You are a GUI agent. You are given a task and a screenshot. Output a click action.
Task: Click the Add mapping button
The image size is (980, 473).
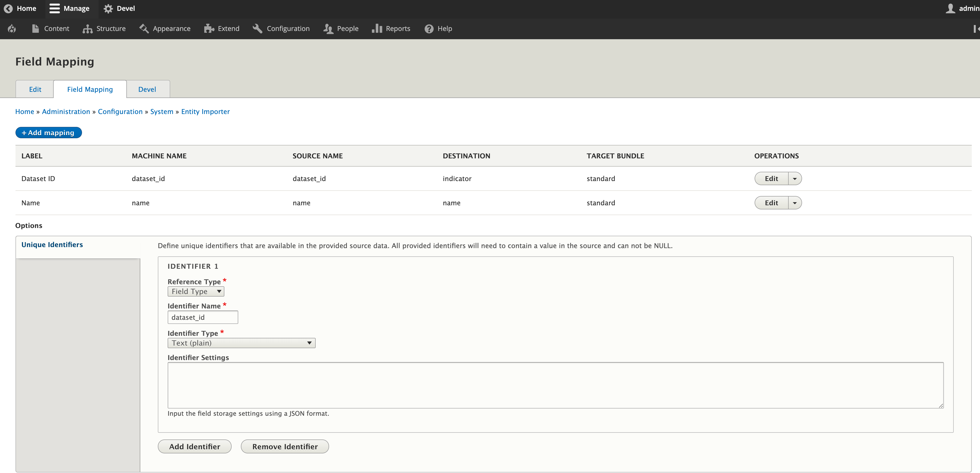[x=48, y=132]
